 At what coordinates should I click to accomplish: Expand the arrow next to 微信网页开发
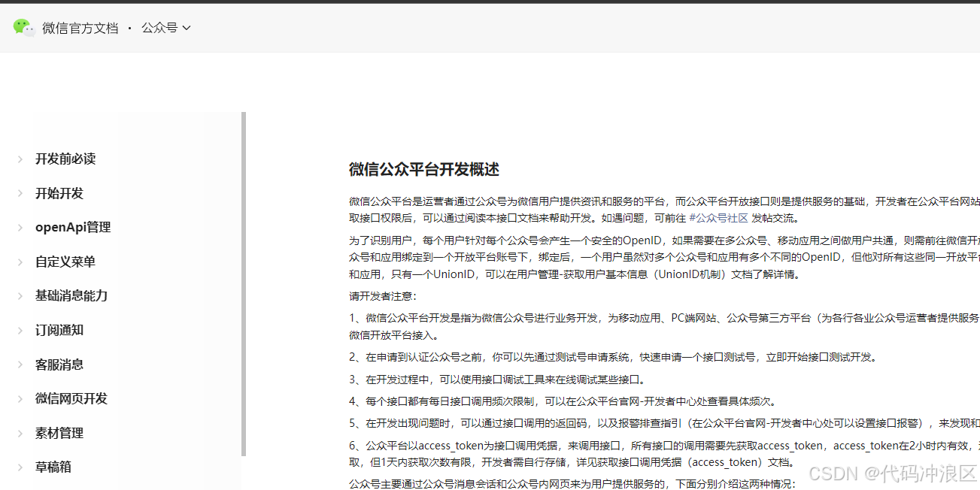20,398
